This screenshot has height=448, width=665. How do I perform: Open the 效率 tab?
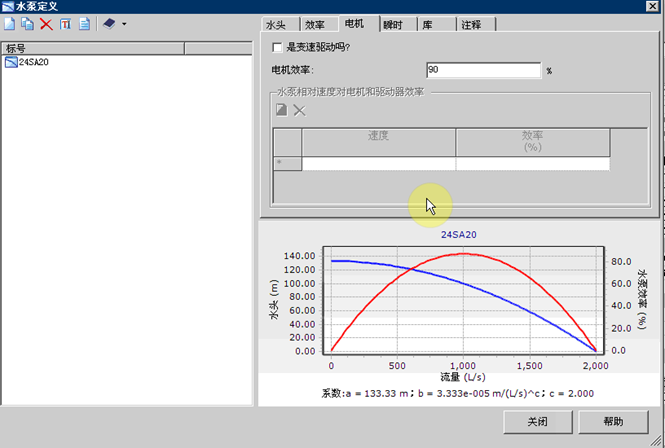click(314, 24)
